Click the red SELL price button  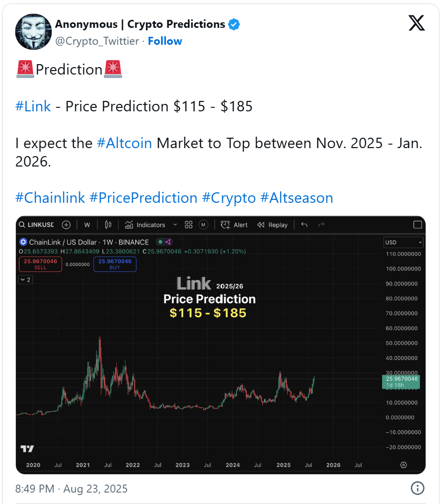[x=40, y=264]
